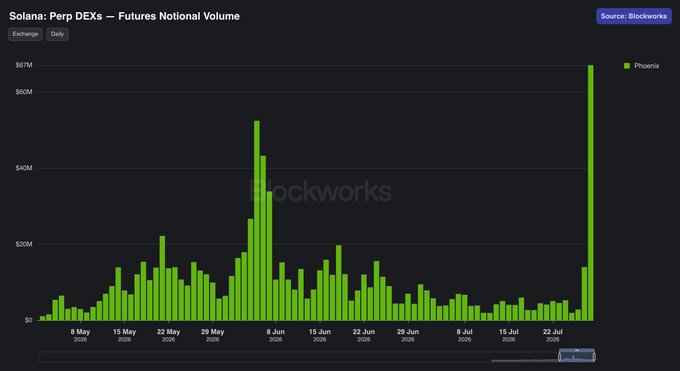Click the peak bar in early June
The image size is (680, 371).
click(x=257, y=220)
